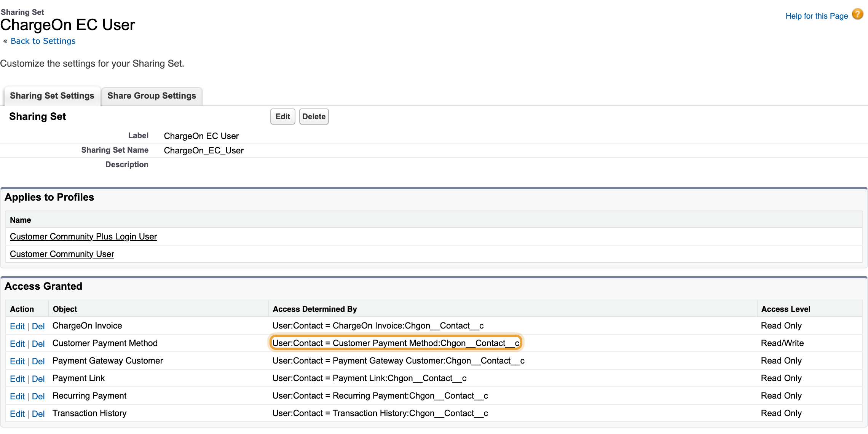Delete the Transaction History access row
The image size is (868, 434).
[38, 414]
